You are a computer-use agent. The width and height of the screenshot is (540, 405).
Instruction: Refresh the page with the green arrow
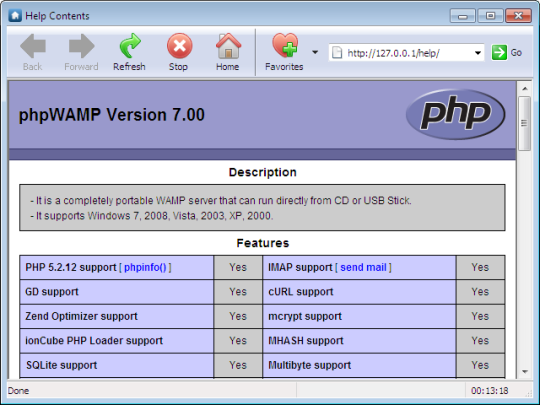pos(130,46)
